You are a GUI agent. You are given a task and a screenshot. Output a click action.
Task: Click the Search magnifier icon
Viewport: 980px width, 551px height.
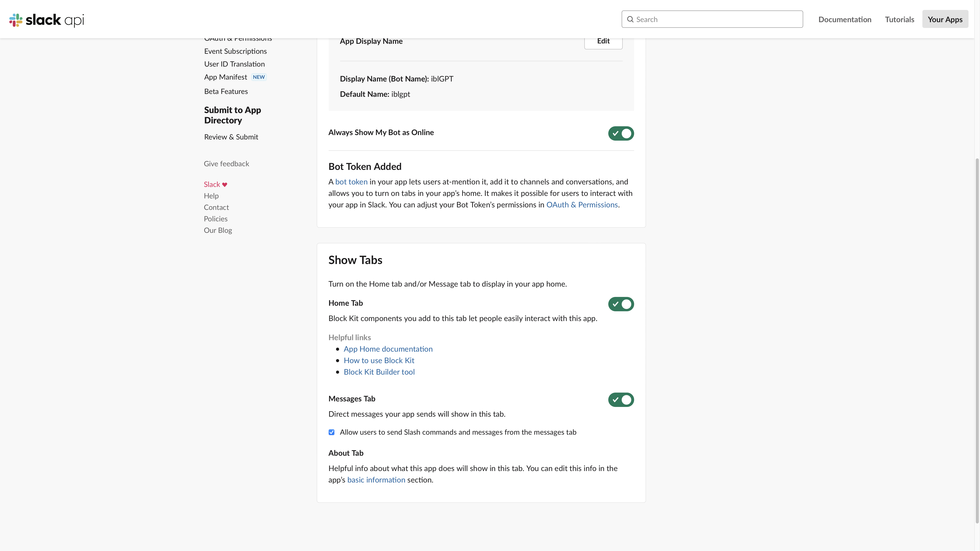click(x=630, y=19)
